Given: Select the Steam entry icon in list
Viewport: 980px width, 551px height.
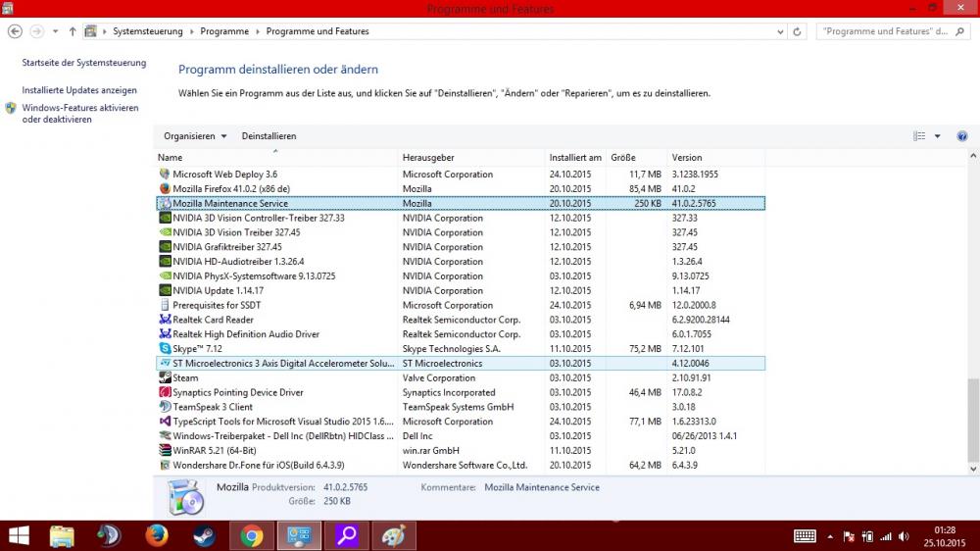Looking at the screenshot, I should 165,377.
